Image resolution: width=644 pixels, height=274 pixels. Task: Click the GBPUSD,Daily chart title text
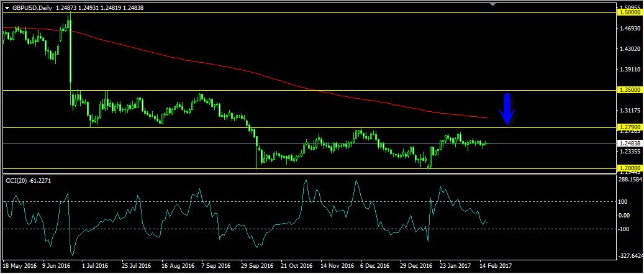click(x=31, y=8)
